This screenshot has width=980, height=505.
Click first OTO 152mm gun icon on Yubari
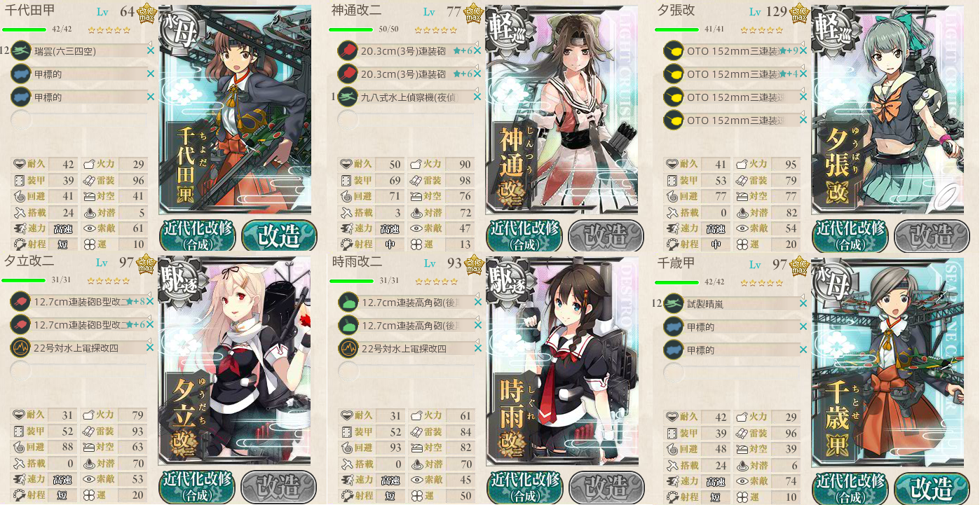(674, 50)
